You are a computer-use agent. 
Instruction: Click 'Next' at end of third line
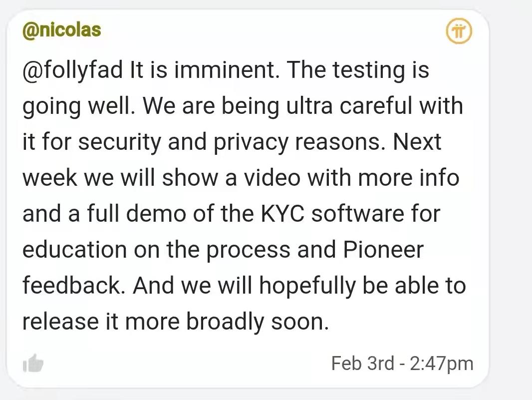point(417,141)
